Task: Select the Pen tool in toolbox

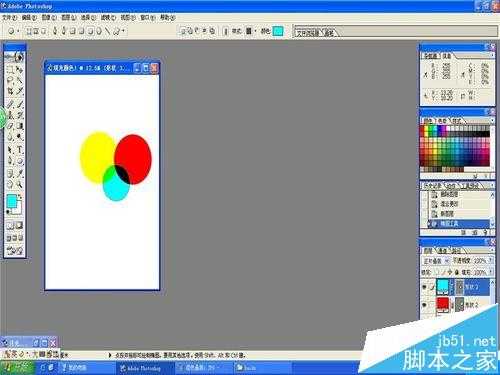Action: click(x=10, y=161)
